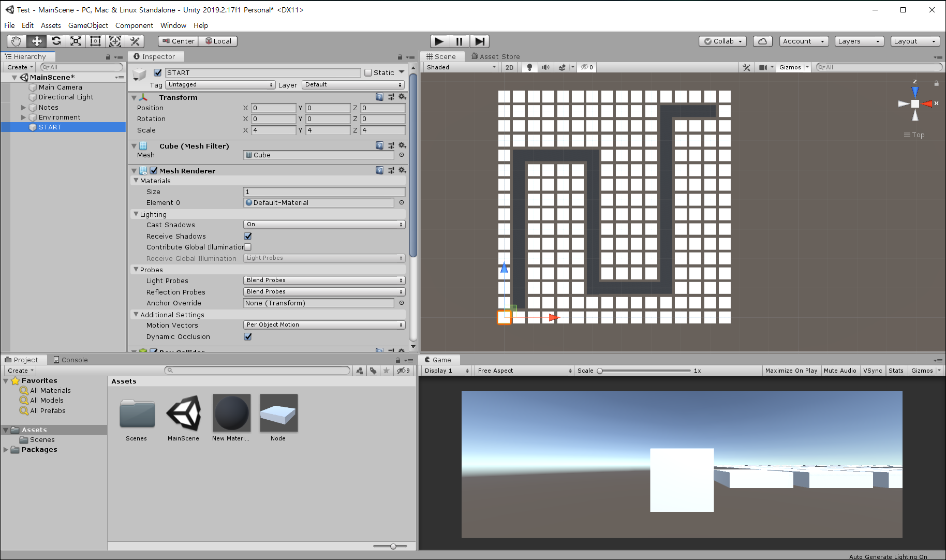Select the Move tool
946x560 pixels.
point(37,41)
